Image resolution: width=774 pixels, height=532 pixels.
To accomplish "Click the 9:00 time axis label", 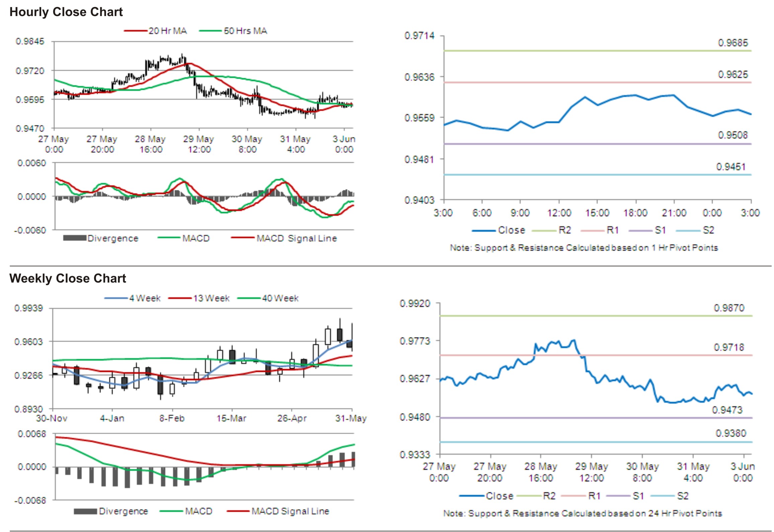I will click(x=520, y=213).
